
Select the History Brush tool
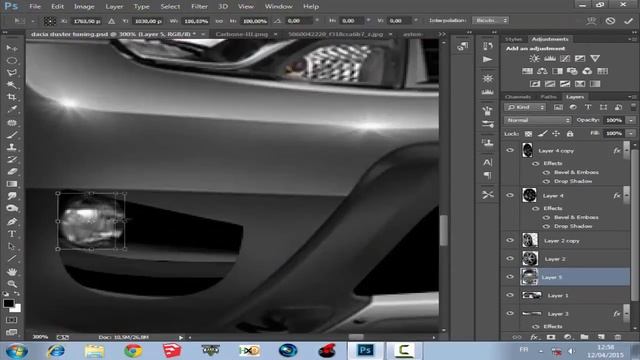[x=11, y=159]
